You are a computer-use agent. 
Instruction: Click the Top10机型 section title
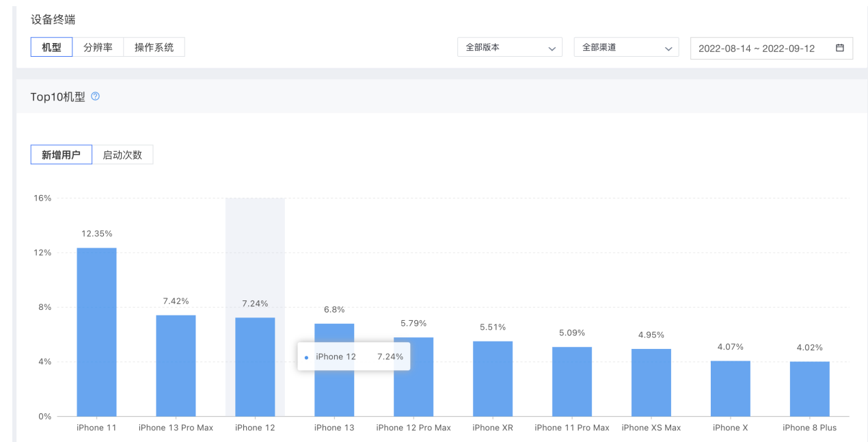point(58,96)
